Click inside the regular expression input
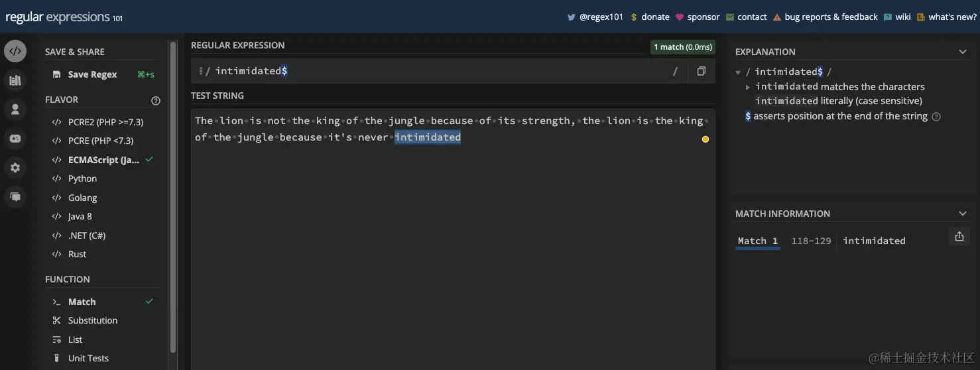Image resolution: width=980 pixels, height=370 pixels. click(441, 71)
